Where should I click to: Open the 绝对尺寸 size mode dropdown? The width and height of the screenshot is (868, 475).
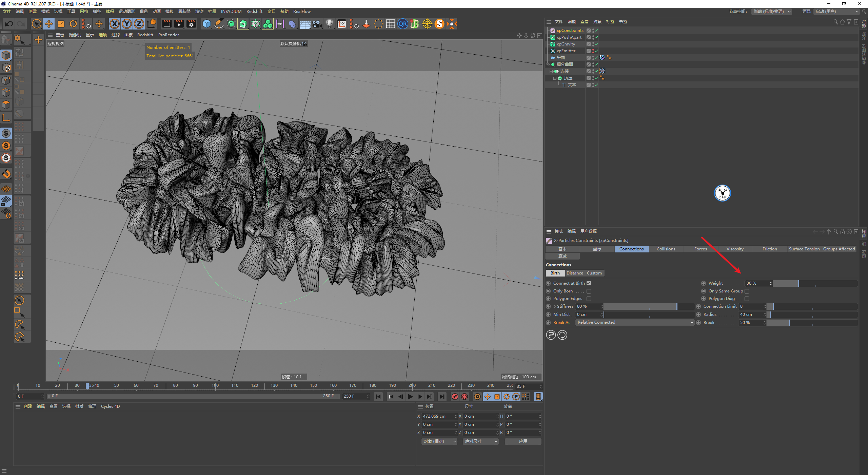coord(481,441)
